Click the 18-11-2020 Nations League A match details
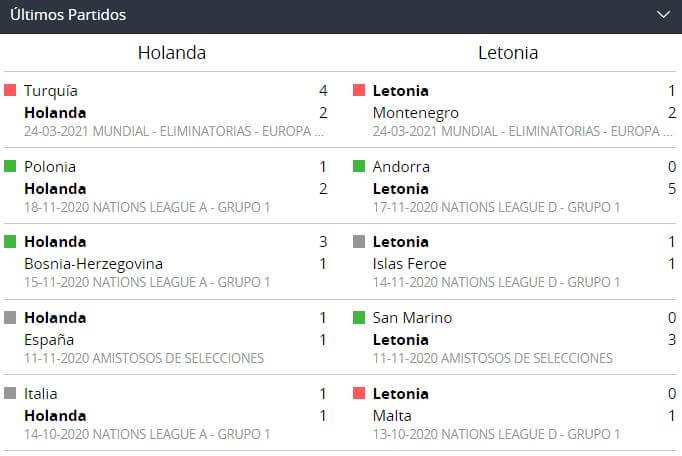Screen dimensions: 682x456 (x=147, y=207)
